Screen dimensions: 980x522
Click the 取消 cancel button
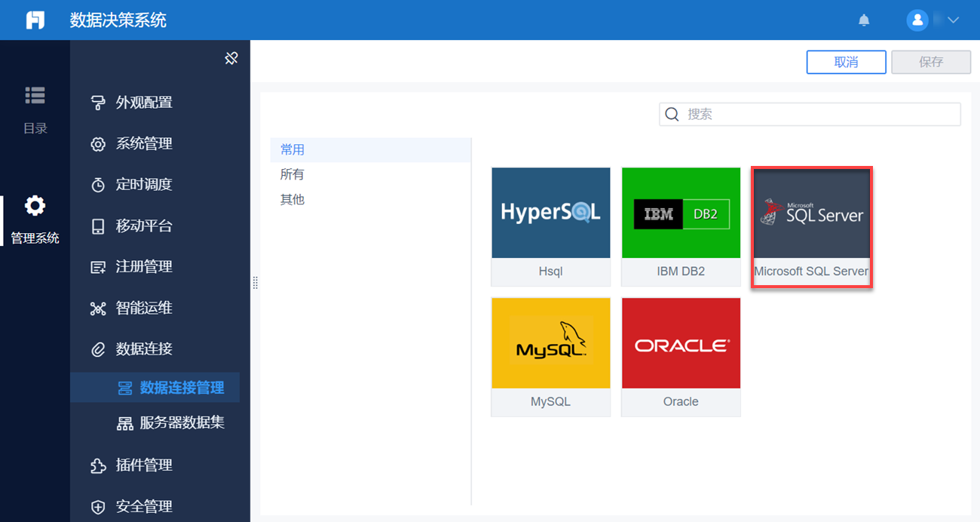[846, 62]
